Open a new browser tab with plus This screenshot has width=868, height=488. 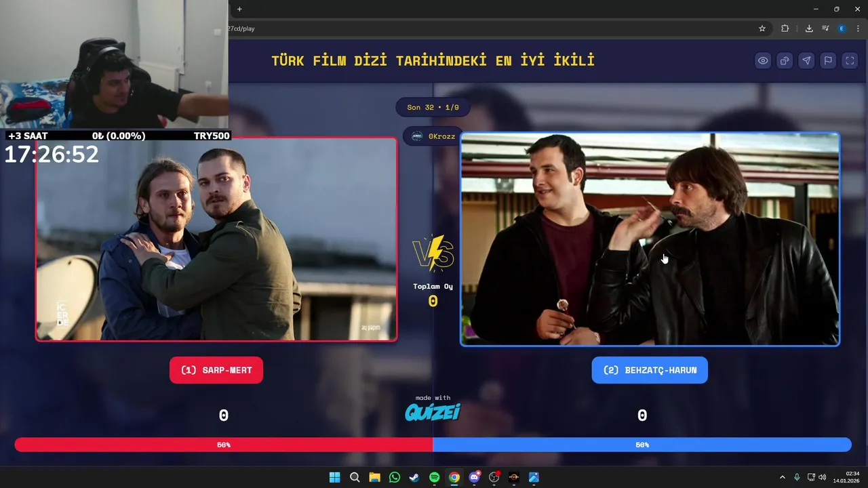tap(239, 9)
